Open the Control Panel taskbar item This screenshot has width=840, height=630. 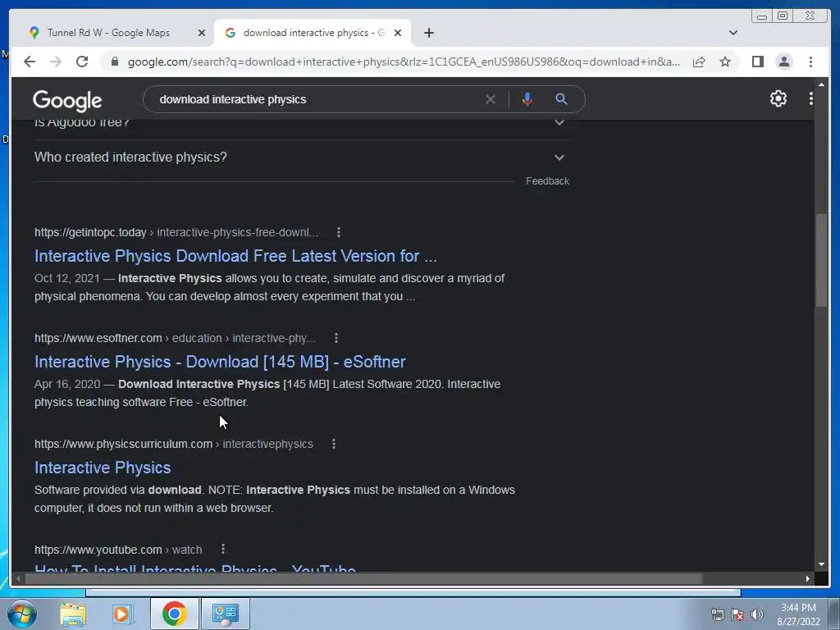[x=225, y=614]
